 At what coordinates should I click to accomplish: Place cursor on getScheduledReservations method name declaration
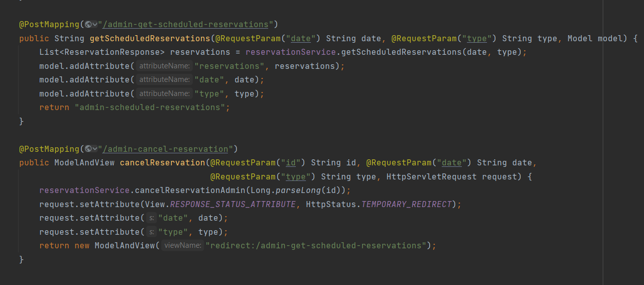[x=149, y=38]
